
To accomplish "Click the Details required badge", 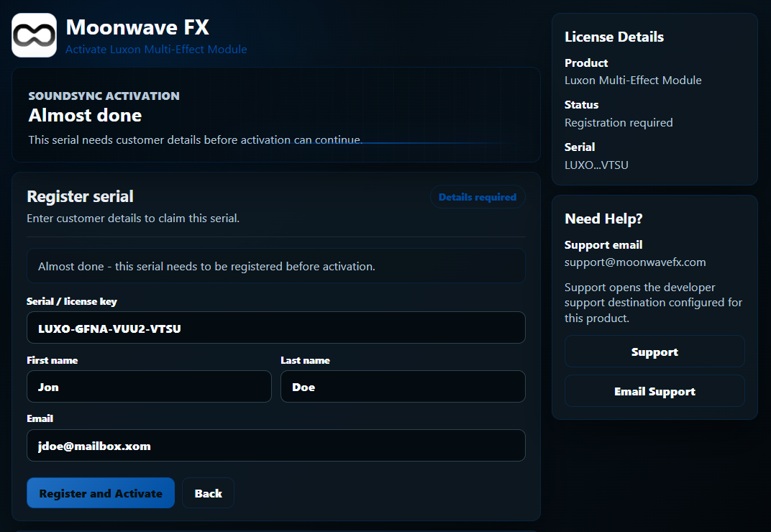I will (478, 197).
